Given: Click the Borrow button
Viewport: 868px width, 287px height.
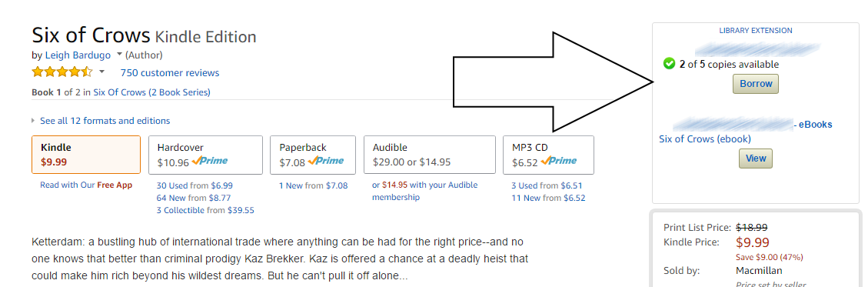Looking at the screenshot, I should [756, 84].
